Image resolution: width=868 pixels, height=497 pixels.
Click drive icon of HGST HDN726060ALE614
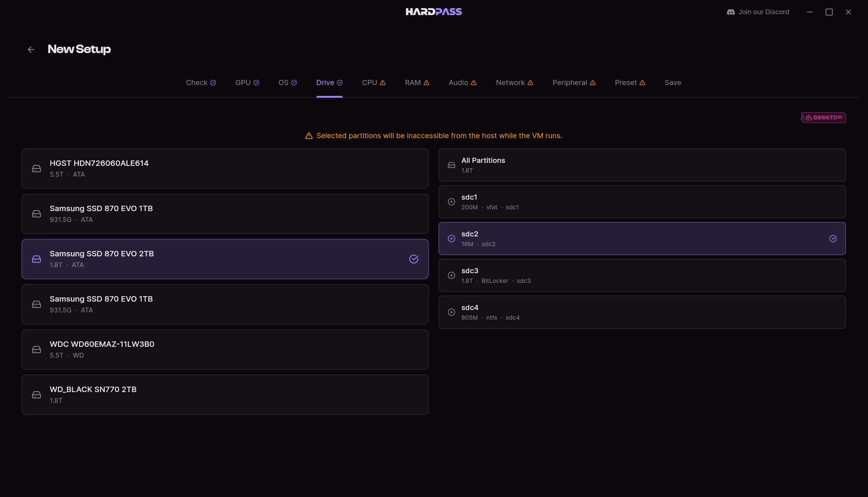tap(36, 169)
